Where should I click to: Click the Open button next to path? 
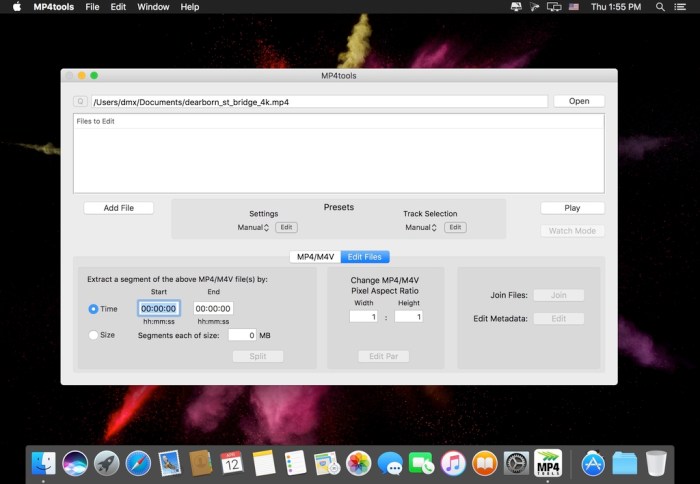click(579, 101)
